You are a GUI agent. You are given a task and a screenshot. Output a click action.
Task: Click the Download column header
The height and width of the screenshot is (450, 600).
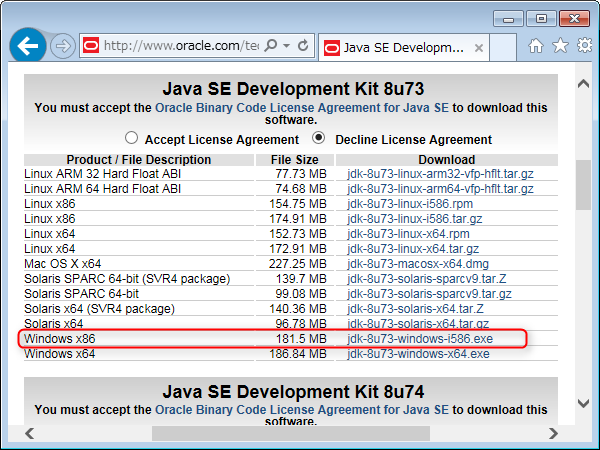pos(447,160)
